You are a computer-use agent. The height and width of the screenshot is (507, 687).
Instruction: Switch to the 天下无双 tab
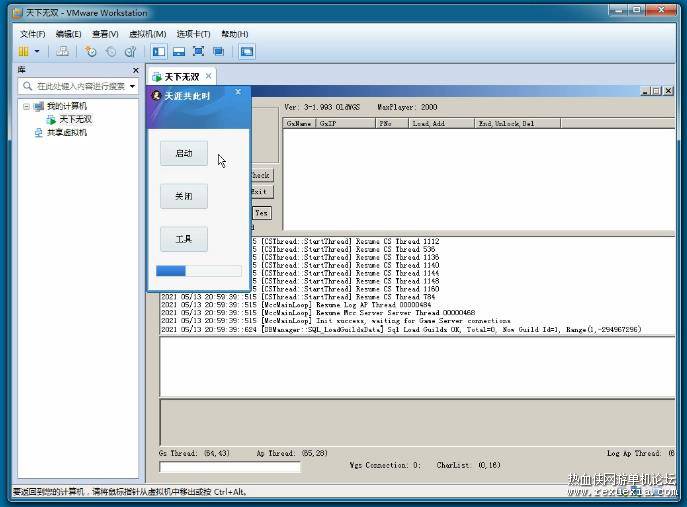182,77
